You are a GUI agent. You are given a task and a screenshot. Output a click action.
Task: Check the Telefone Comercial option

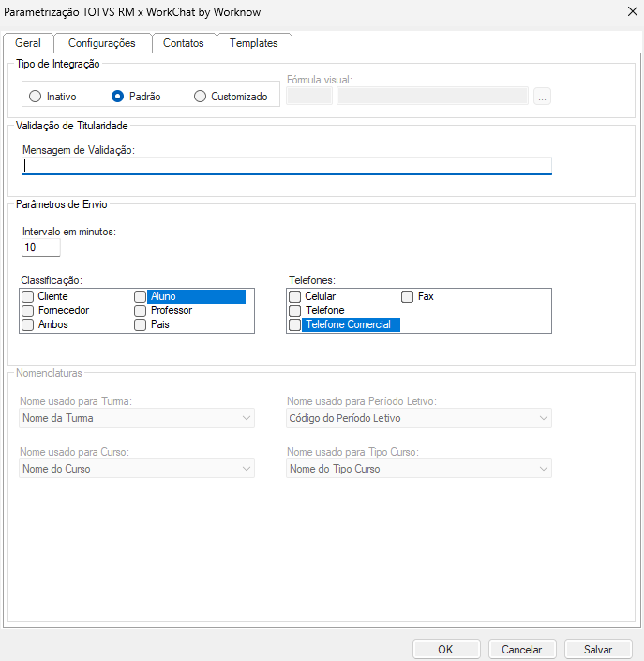[x=295, y=324]
